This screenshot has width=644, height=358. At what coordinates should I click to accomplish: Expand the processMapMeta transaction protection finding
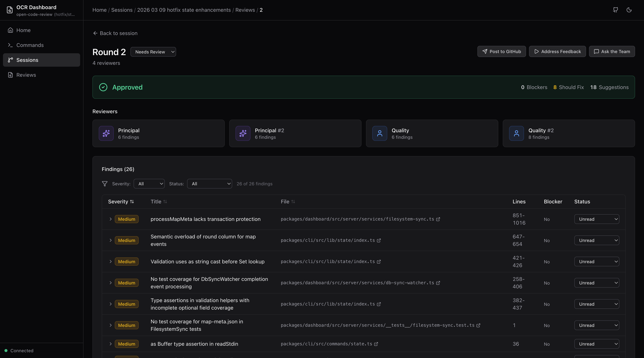click(111, 219)
